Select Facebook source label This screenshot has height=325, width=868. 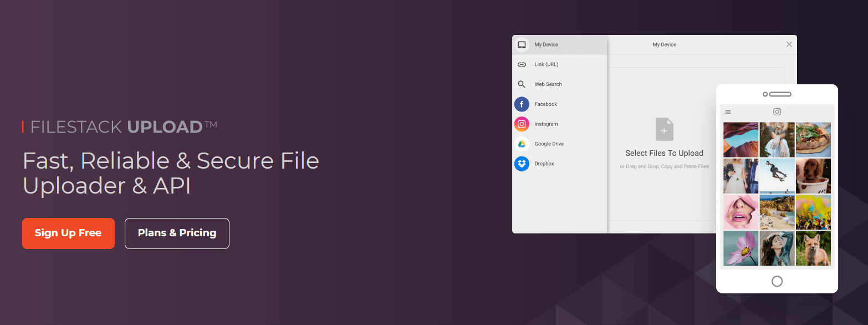click(x=545, y=104)
